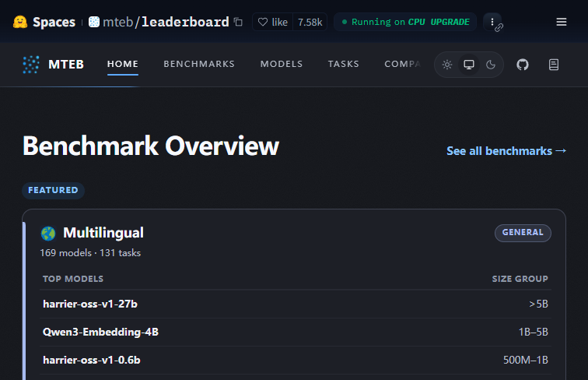Image resolution: width=588 pixels, height=380 pixels.
Task: Click the GENERAL category badge
Action: [523, 233]
